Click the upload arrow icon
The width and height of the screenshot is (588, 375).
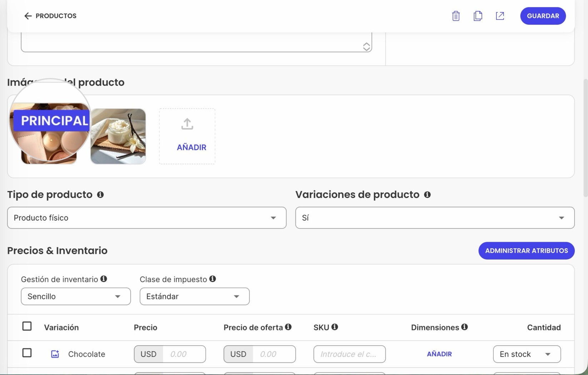[187, 124]
